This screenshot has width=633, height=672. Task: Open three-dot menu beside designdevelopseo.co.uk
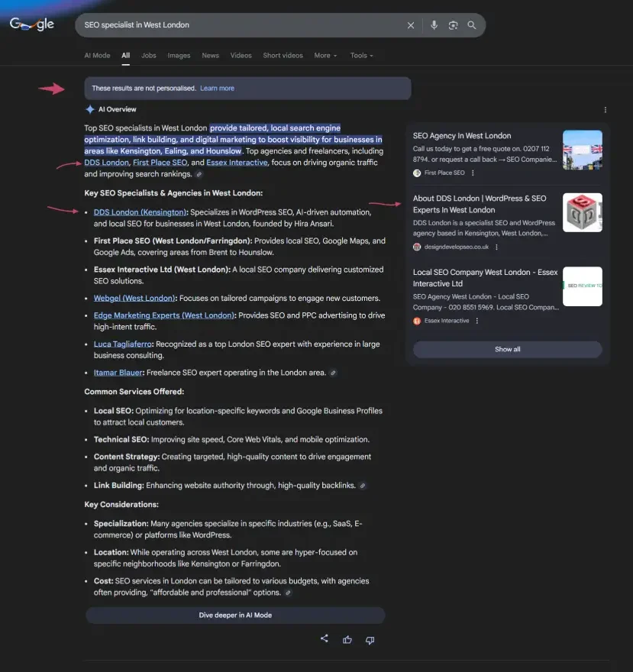[x=497, y=247]
